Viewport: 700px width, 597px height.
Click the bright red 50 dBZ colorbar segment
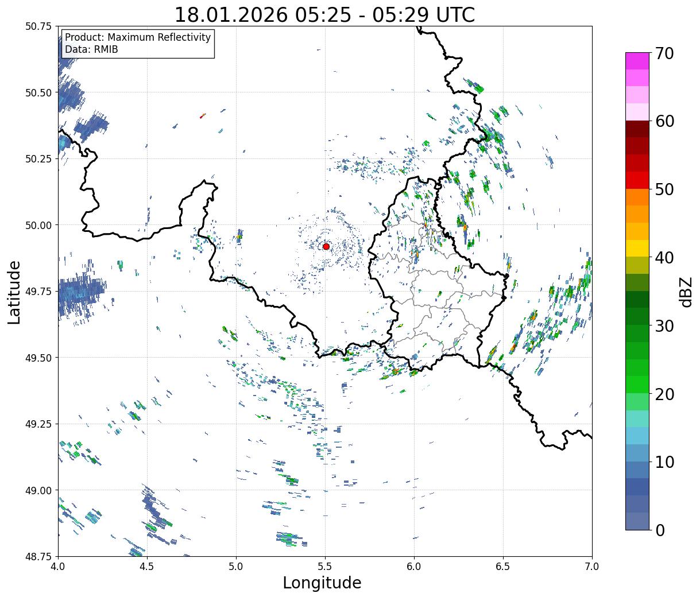tap(637, 180)
